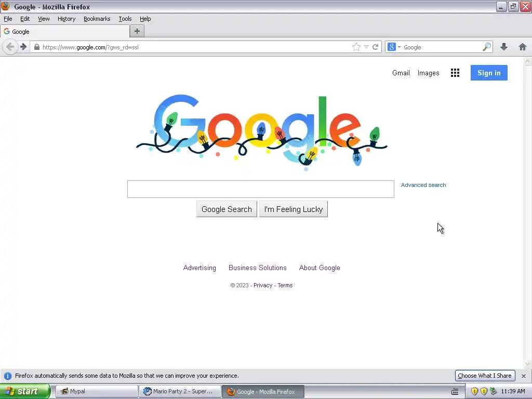This screenshot has height=399, width=532.
Task: Click the Firefox icon in title bar
Action: [5, 6]
